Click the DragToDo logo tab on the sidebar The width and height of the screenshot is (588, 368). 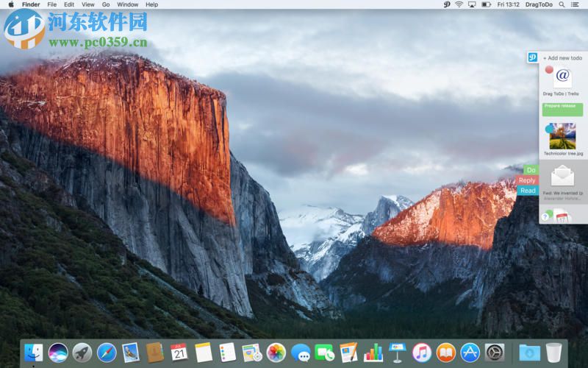[x=533, y=57]
